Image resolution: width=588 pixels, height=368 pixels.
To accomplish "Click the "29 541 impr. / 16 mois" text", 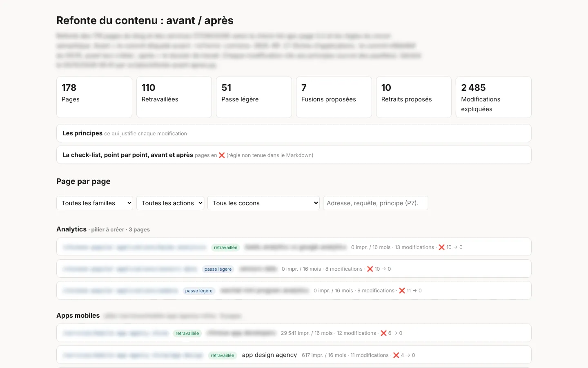I will pos(307,333).
